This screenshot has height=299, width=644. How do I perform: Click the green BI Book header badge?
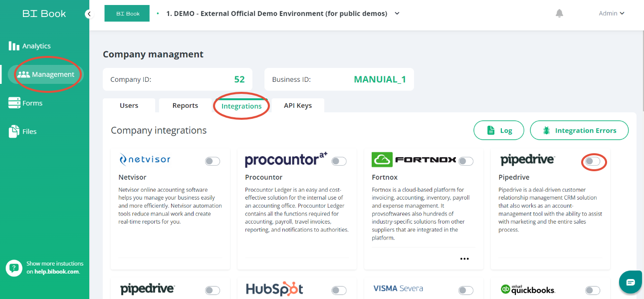pyautogui.click(x=127, y=13)
